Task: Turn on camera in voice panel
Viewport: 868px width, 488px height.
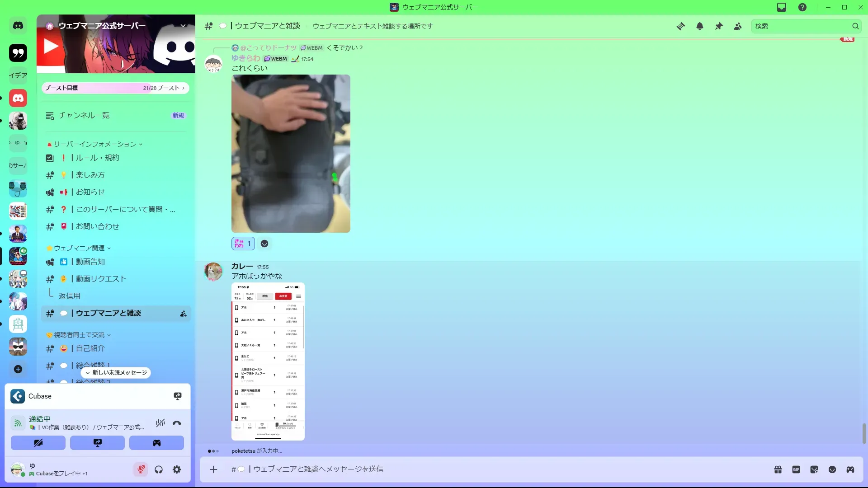Action: click(x=38, y=443)
